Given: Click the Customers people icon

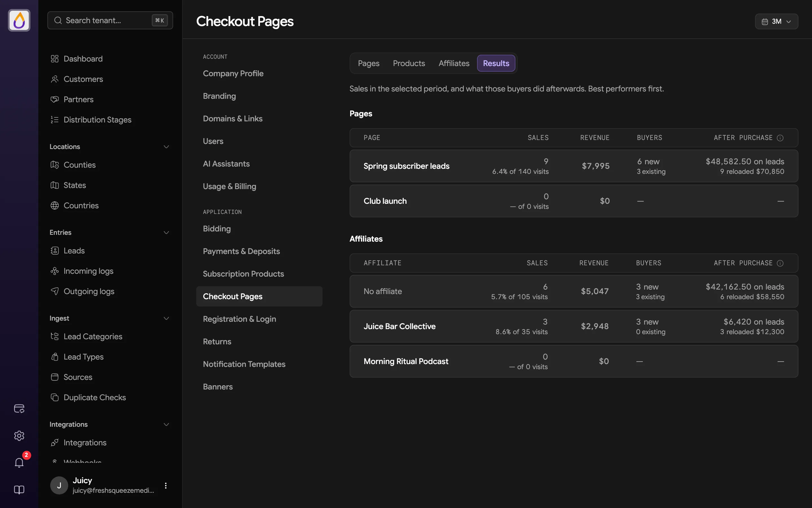Looking at the screenshot, I should 55,79.
